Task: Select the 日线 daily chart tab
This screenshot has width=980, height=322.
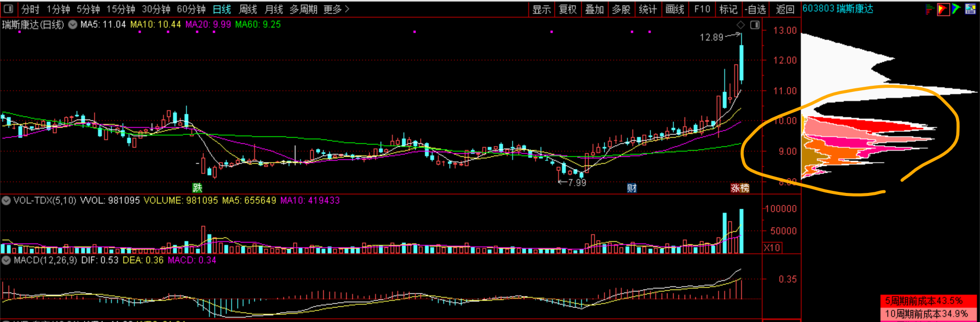Action: (x=222, y=9)
